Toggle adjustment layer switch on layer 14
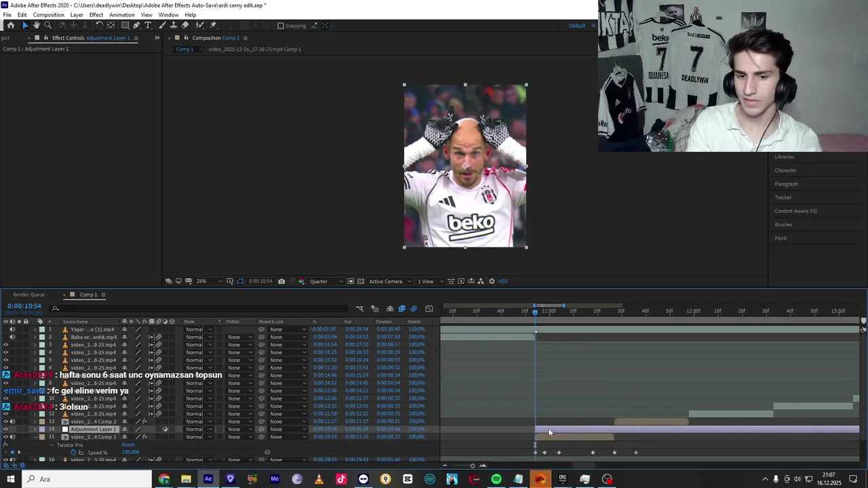Image resolution: width=868 pixels, height=488 pixels. tap(165, 429)
